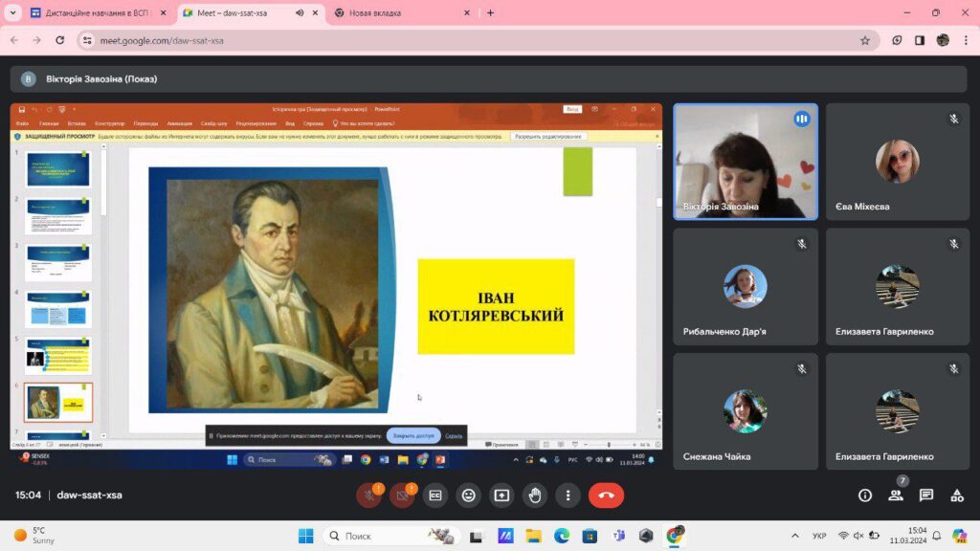This screenshot has width=980, height=551.
Task: Open meeting details info icon
Action: tap(865, 496)
